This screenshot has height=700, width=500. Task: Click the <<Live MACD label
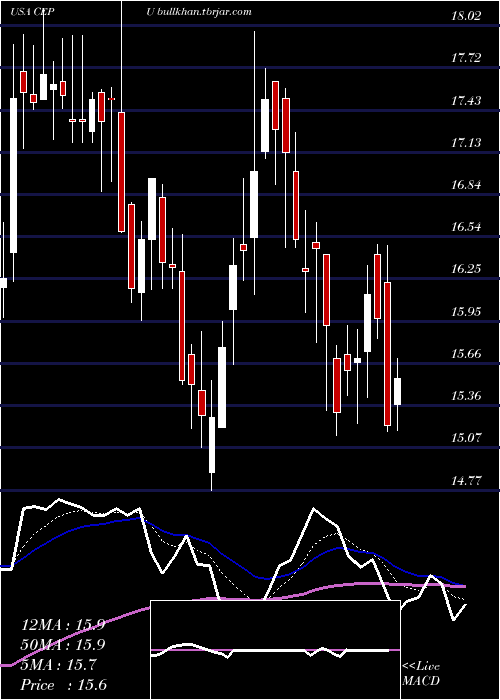pos(421,673)
